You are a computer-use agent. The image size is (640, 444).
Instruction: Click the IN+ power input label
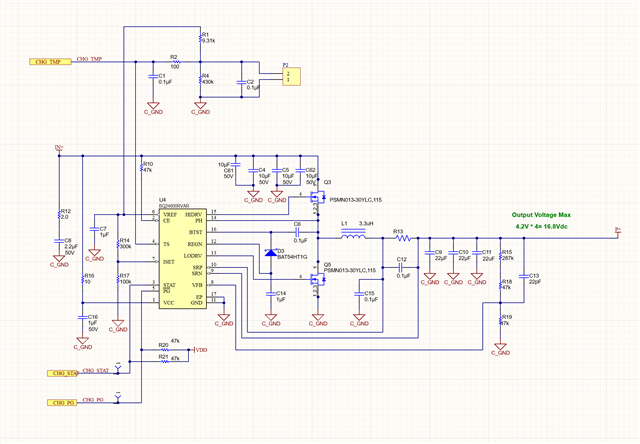click(59, 147)
